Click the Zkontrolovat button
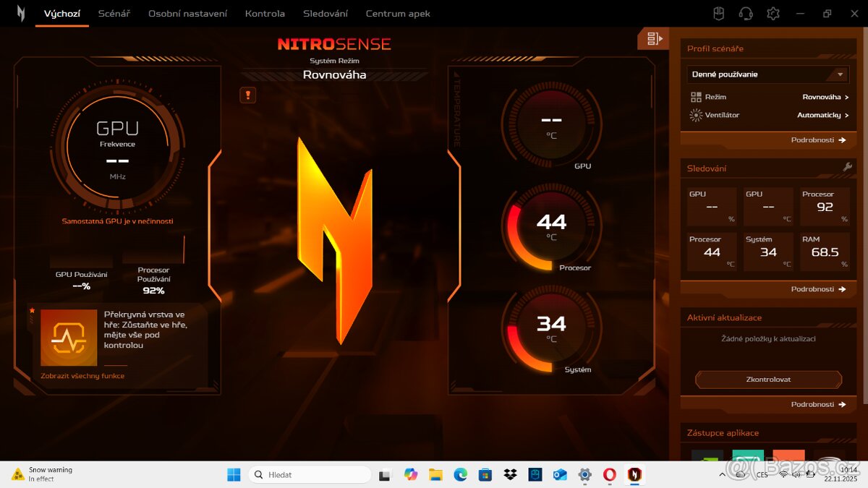868x488 pixels. pos(768,379)
